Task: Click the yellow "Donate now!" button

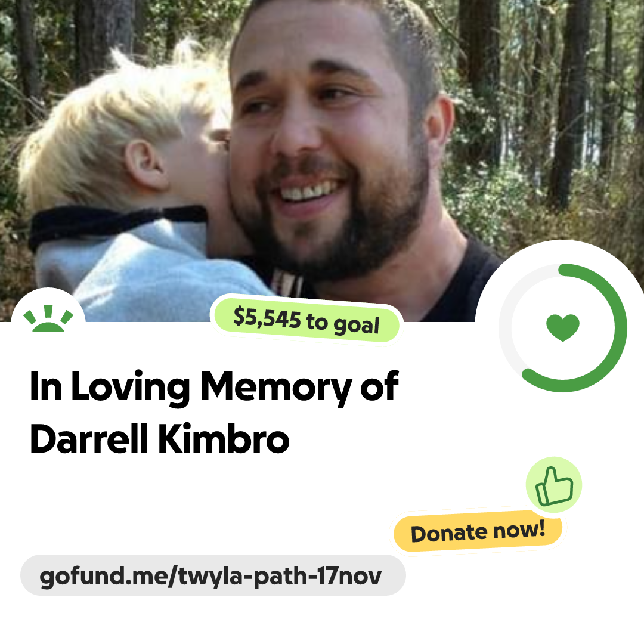Action: [478, 532]
